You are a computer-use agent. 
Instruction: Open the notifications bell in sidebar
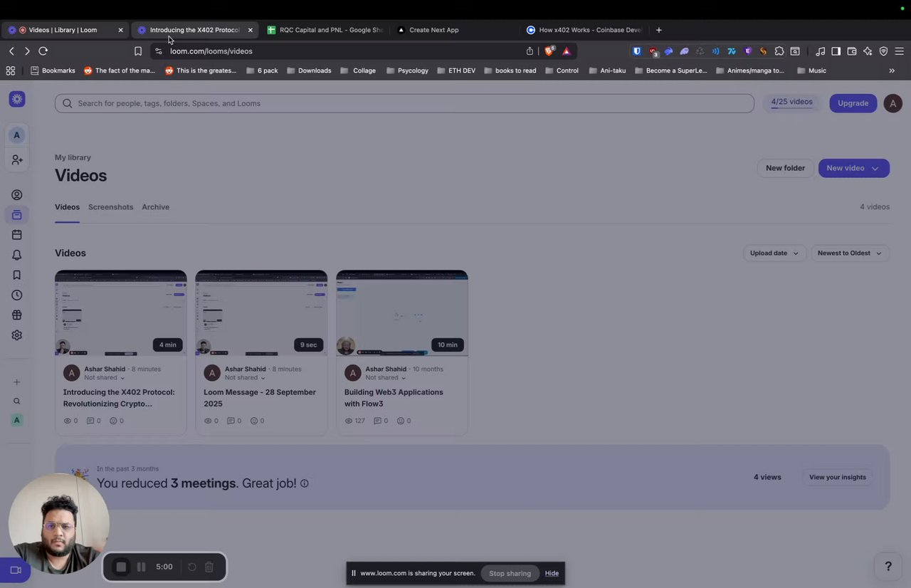[x=17, y=255]
